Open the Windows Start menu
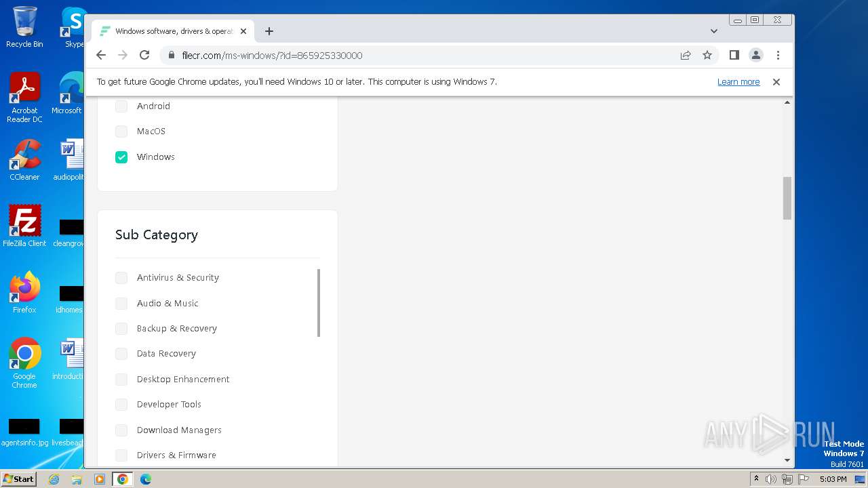Screen dimensions: 868x488 19,479
